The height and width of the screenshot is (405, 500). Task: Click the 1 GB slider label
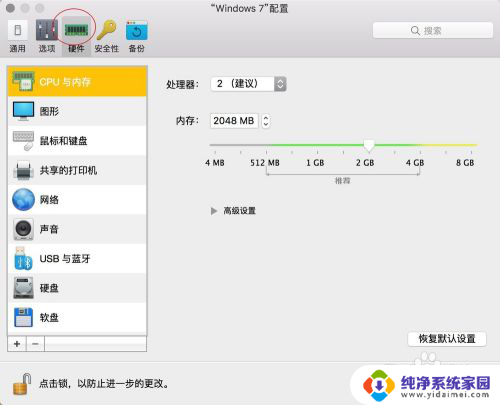coord(315,163)
